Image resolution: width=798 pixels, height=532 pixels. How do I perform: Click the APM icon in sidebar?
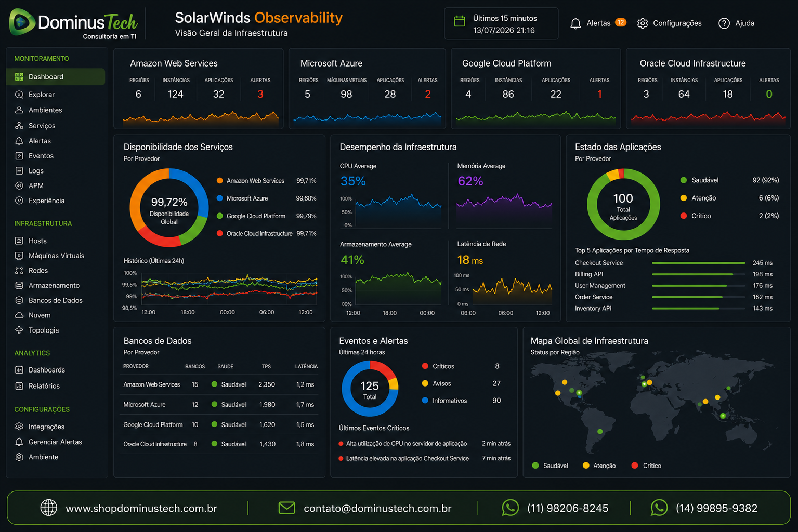19,185
